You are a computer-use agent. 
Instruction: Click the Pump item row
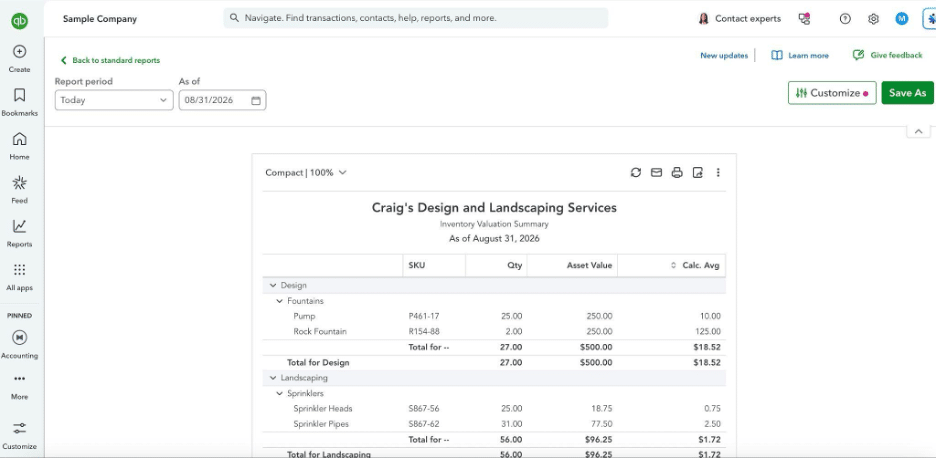coord(494,316)
